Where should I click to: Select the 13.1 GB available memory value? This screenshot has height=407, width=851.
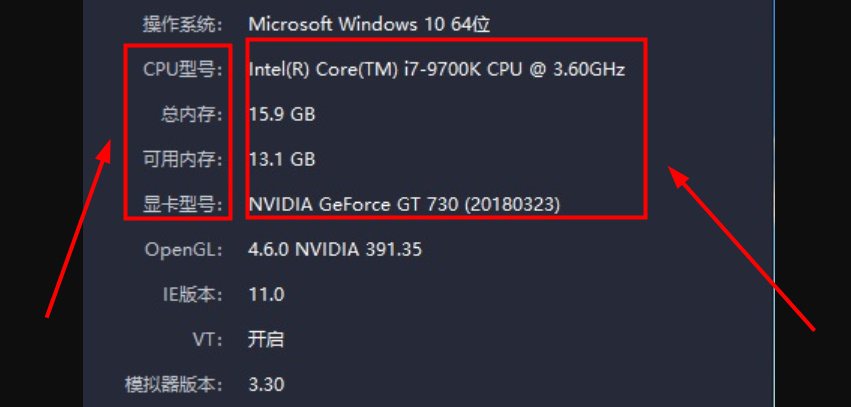[x=281, y=159]
